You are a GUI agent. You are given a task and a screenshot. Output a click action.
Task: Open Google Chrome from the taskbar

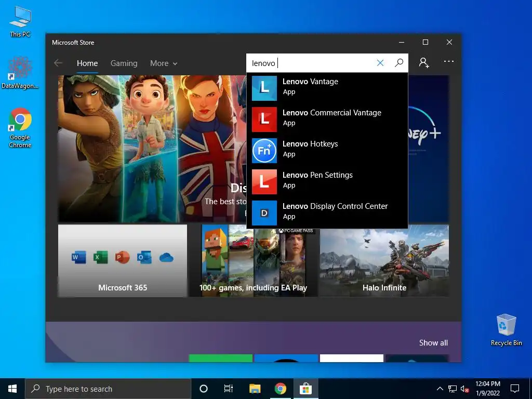[x=280, y=389]
